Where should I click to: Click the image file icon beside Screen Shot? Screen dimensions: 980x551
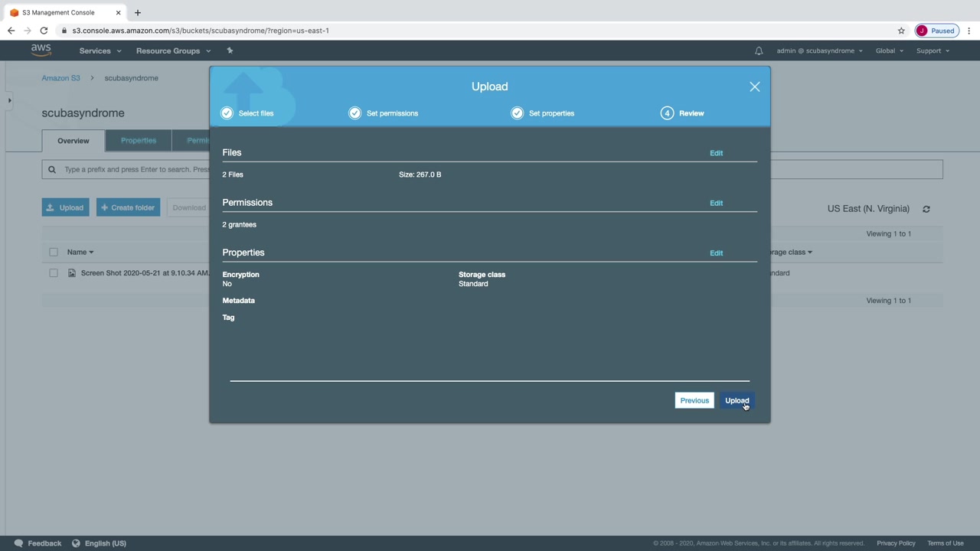point(72,273)
